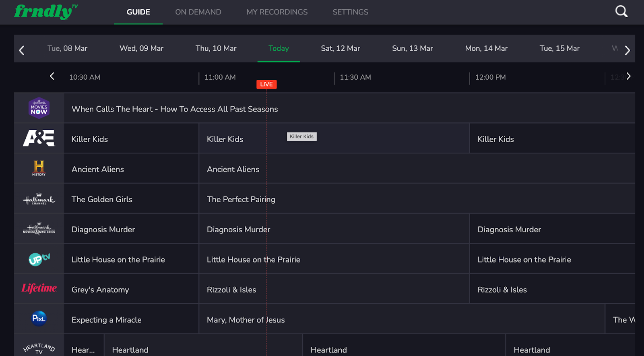The width and height of the screenshot is (644, 356).
Task: Open Little House on the Prairie 12:00 PM
Action: (x=552, y=259)
